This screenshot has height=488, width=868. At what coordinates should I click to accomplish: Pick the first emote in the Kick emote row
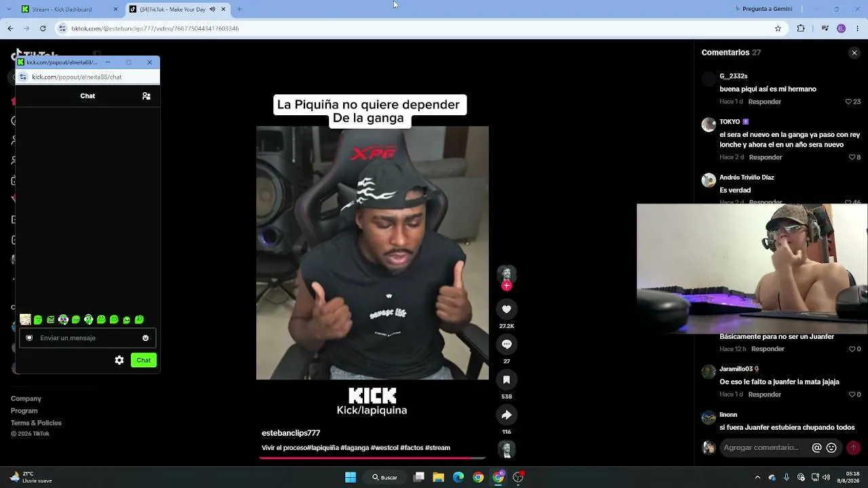[x=25, y=320]
